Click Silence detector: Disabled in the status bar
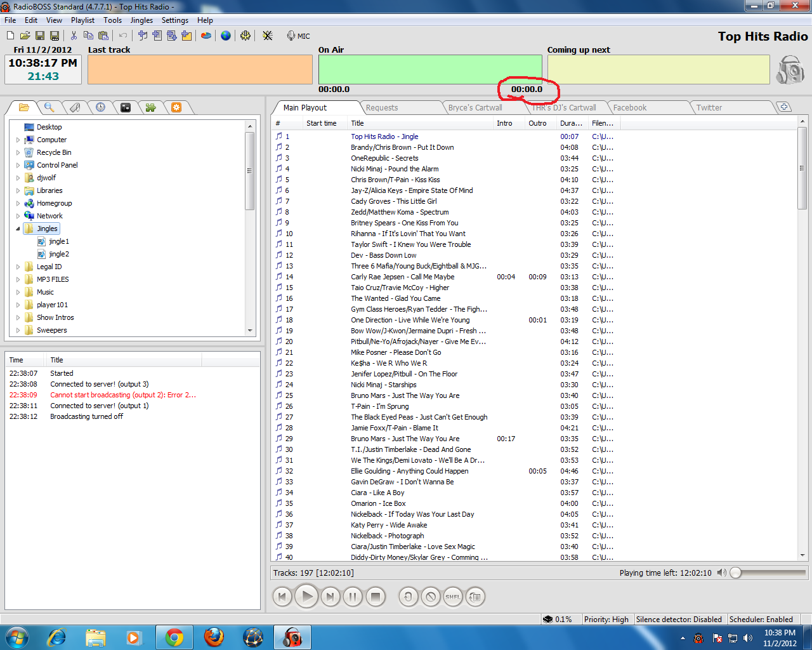Screen dimensions: 812x650 (x=679, y=620)
